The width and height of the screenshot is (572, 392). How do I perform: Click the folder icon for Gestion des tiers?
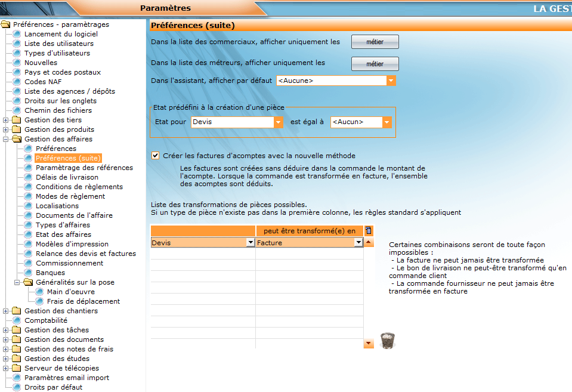pos(17,120)
